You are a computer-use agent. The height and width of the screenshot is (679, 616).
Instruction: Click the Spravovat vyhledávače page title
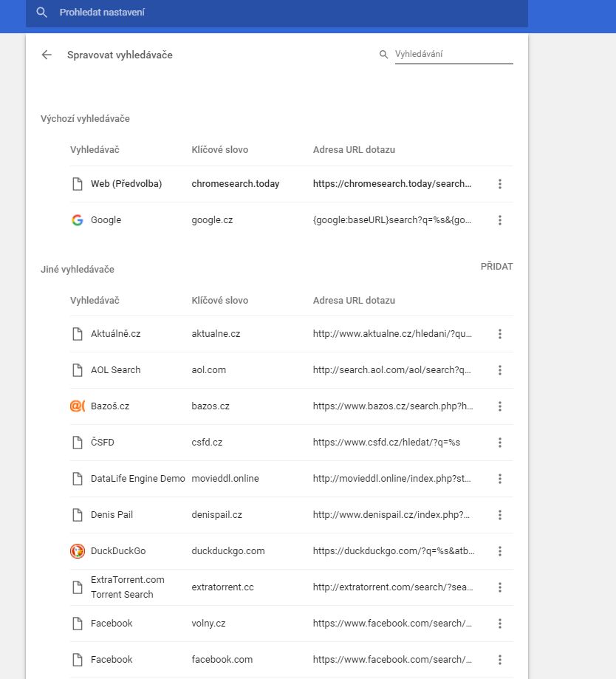[120, 55]
